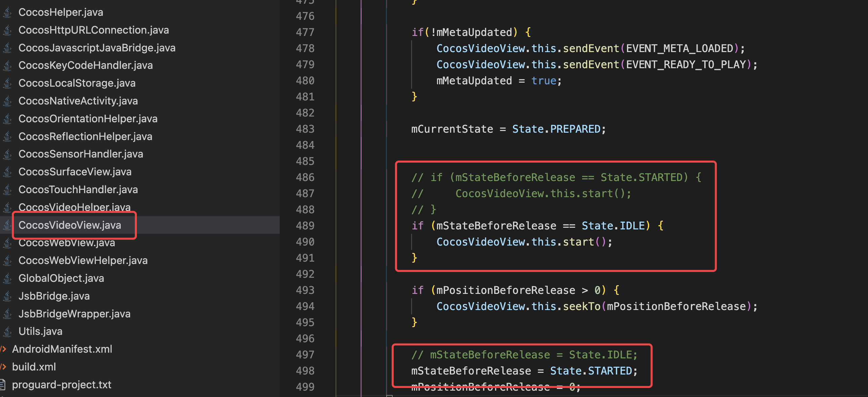Select CocosNativeActivity.java in the file tree

click(x=78, y=101)
